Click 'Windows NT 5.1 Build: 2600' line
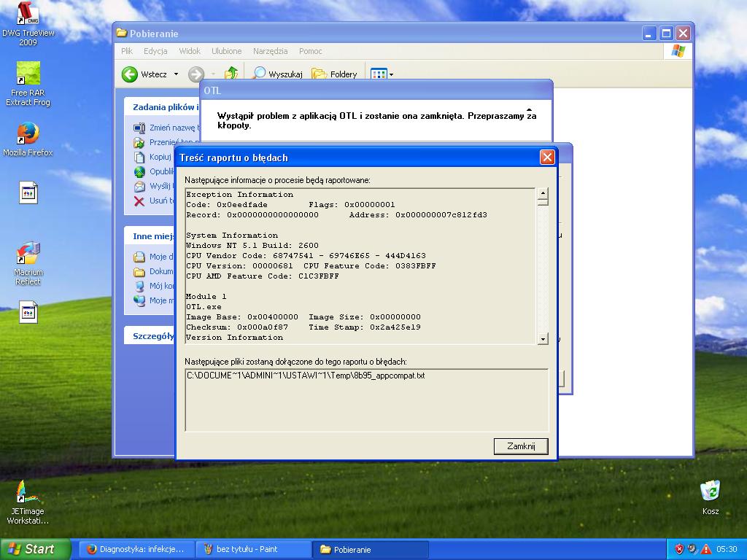 [252, 245]
